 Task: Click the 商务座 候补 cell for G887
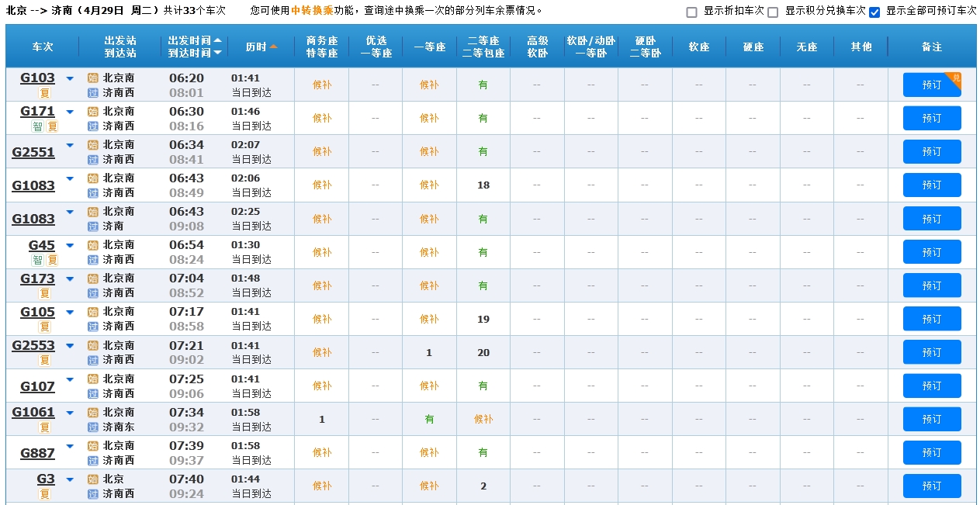(x=322, y=452)
